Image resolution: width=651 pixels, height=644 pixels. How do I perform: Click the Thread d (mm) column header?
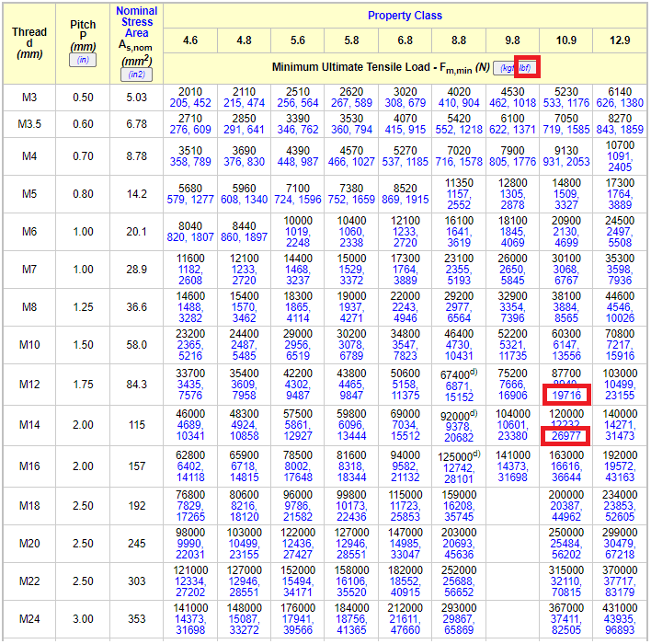tap(29, 43)
